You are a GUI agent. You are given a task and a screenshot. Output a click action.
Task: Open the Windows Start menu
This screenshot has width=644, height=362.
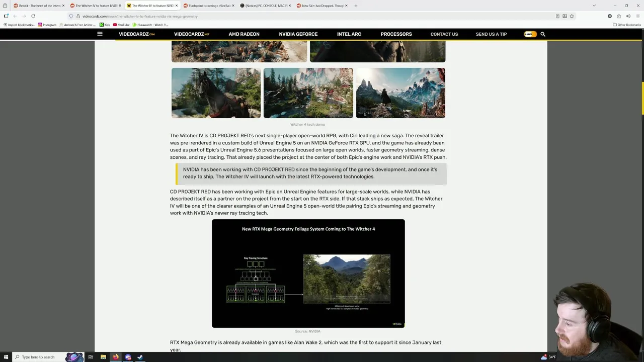pyautogui.click(x=5, y=357)
